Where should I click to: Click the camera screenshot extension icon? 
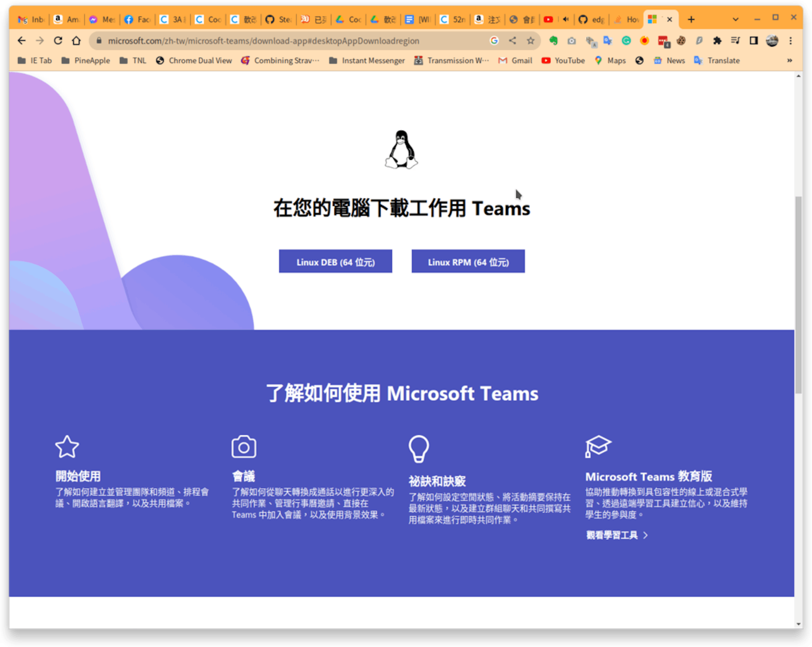point(572,41)
